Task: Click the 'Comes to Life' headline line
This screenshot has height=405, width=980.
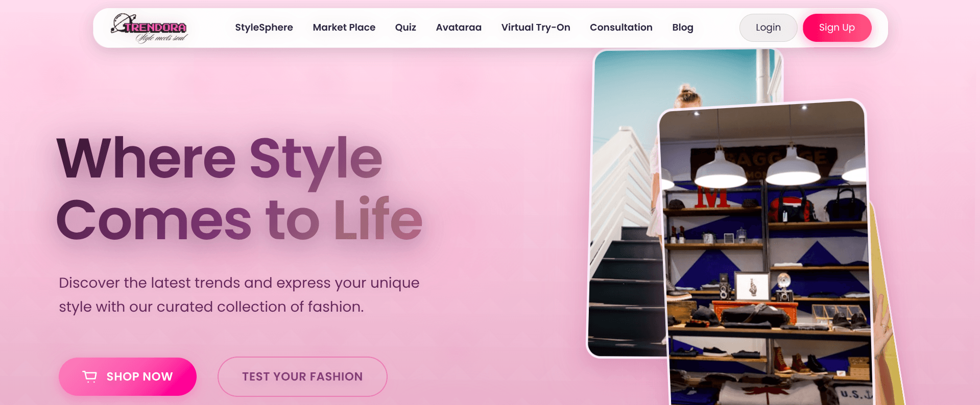Action: click(x=239, y=220)
